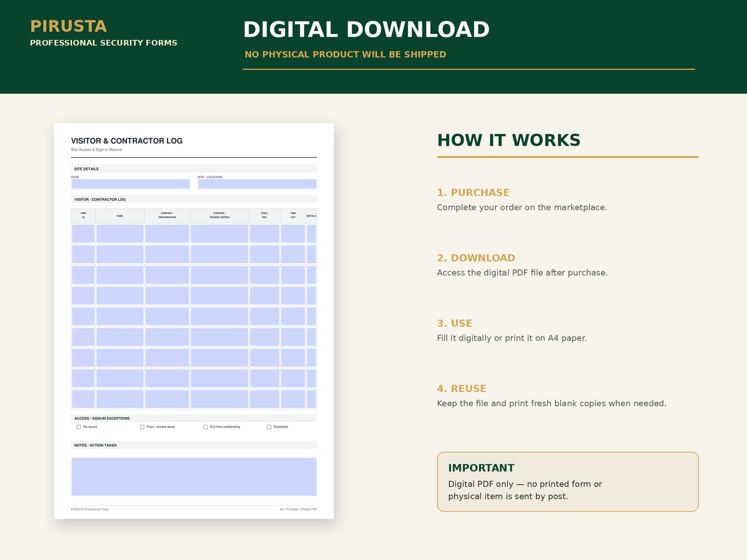This screenshot has width=747, height=560.
Task: Click "PIRUSTA Professional Tools" footer text
Action: [90, 509]
